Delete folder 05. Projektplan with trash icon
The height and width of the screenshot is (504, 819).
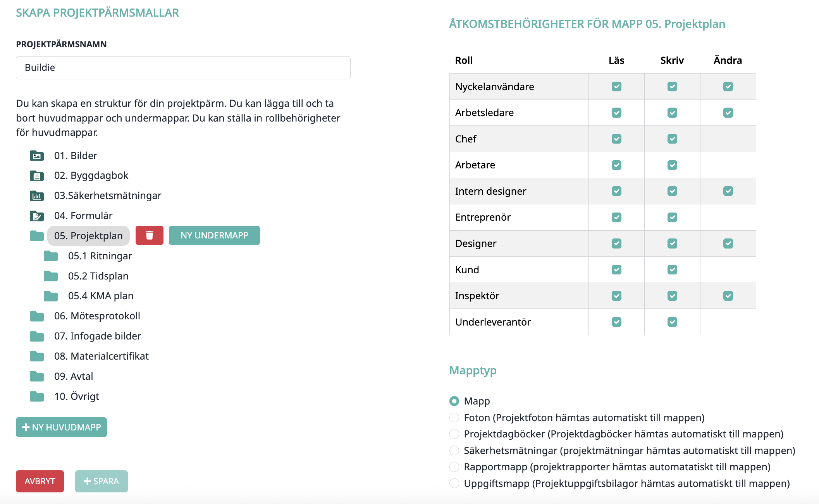[150, 235]
